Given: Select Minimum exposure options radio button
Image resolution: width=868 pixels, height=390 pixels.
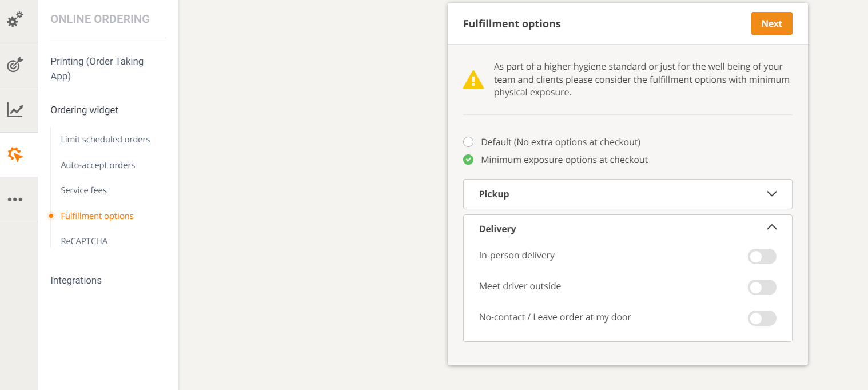Looking at the screenshot, I should [x=468, y=160].
